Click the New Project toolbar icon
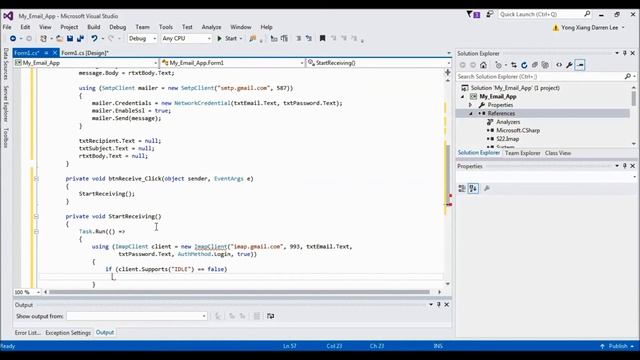 tap(43, 38)
